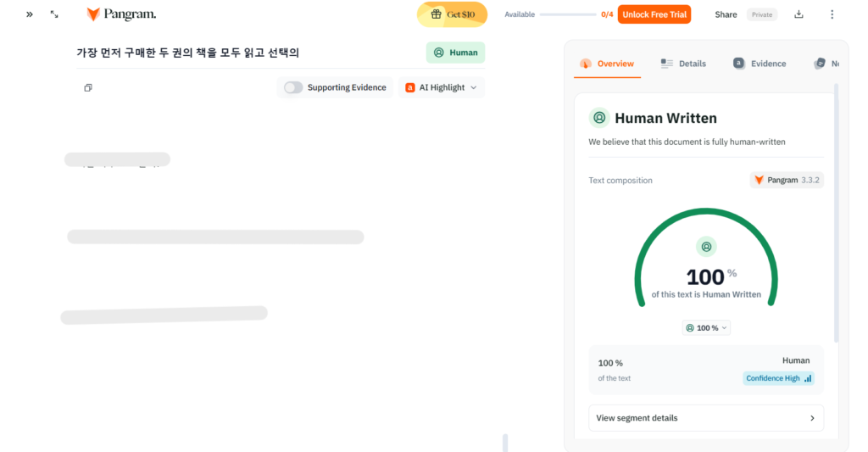Open the three-dot more options menu
Screen dimensions: 868x452
click(832, 14)
